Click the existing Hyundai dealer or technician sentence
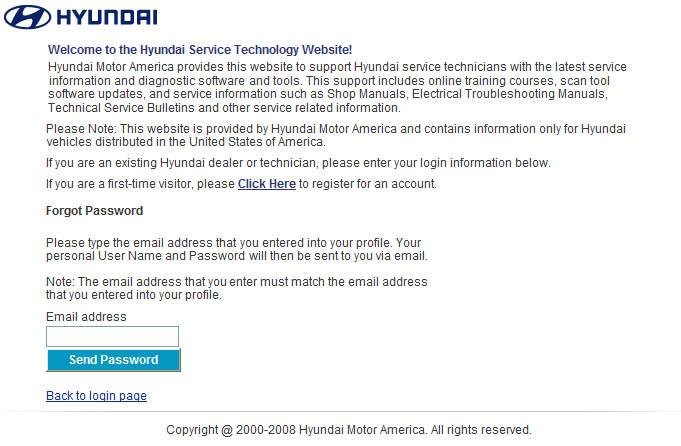Screen dimensions: 681x446 tap(298, 163)
